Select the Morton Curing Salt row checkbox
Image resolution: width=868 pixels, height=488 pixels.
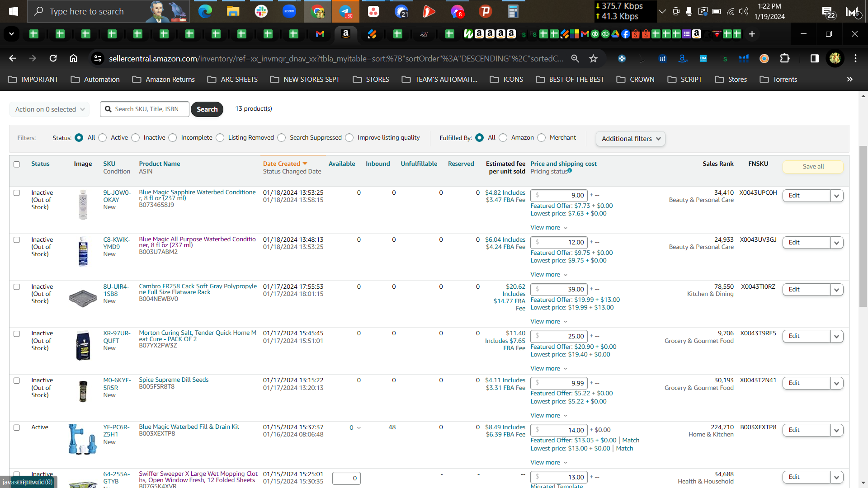coord(17,334)
